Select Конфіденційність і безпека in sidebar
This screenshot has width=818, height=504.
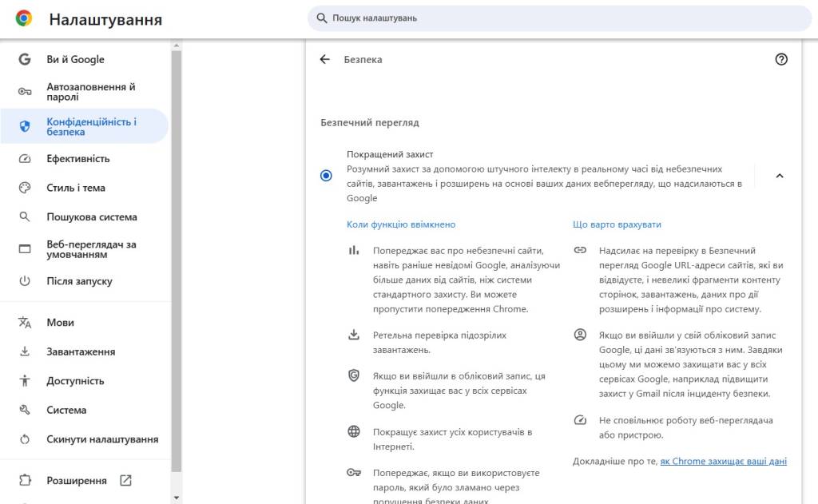pos(85,126)
